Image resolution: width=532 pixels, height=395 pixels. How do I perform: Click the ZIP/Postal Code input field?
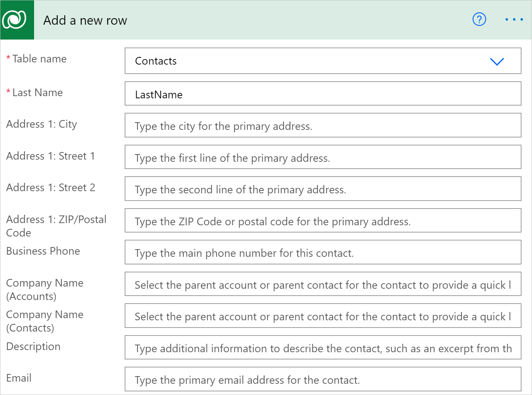tap(323, 221)
